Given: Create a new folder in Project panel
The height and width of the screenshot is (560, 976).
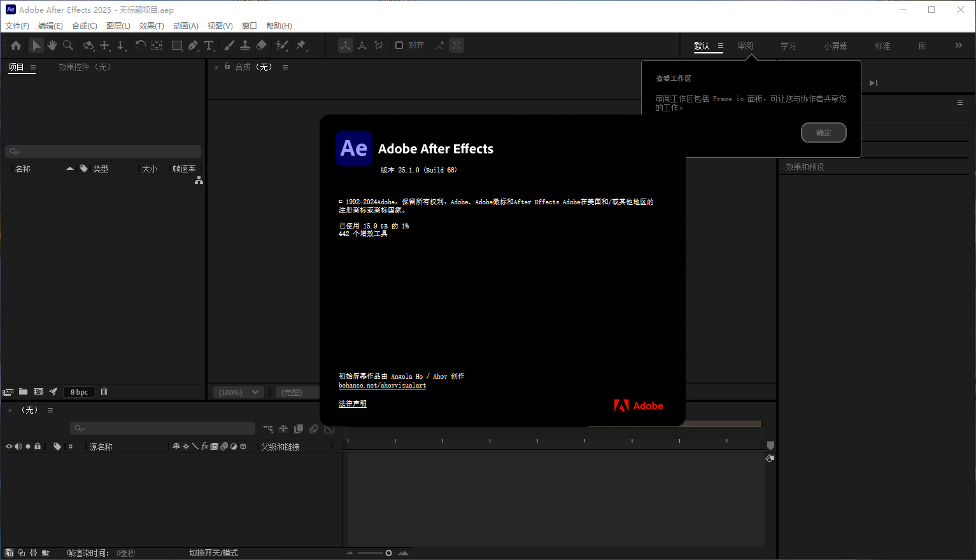Looking at the screenshot, I should (x=24, y=392).
